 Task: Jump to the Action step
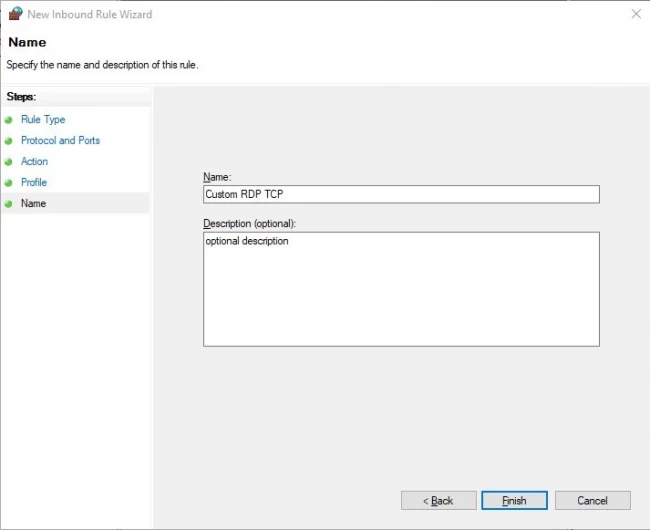34,162
